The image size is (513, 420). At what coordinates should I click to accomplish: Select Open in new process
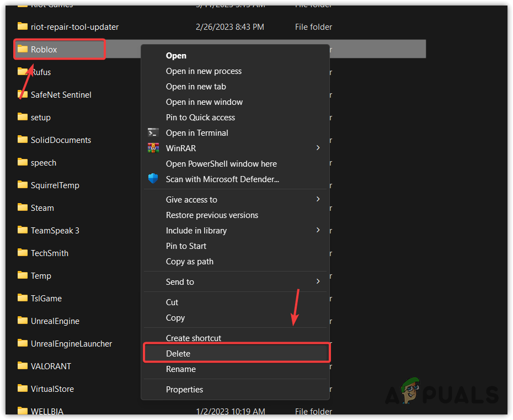[x=204, y=71]
